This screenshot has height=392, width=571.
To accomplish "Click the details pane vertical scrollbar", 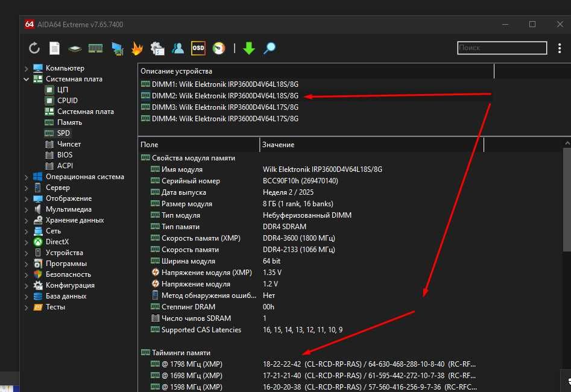I will tap(567, 200).
